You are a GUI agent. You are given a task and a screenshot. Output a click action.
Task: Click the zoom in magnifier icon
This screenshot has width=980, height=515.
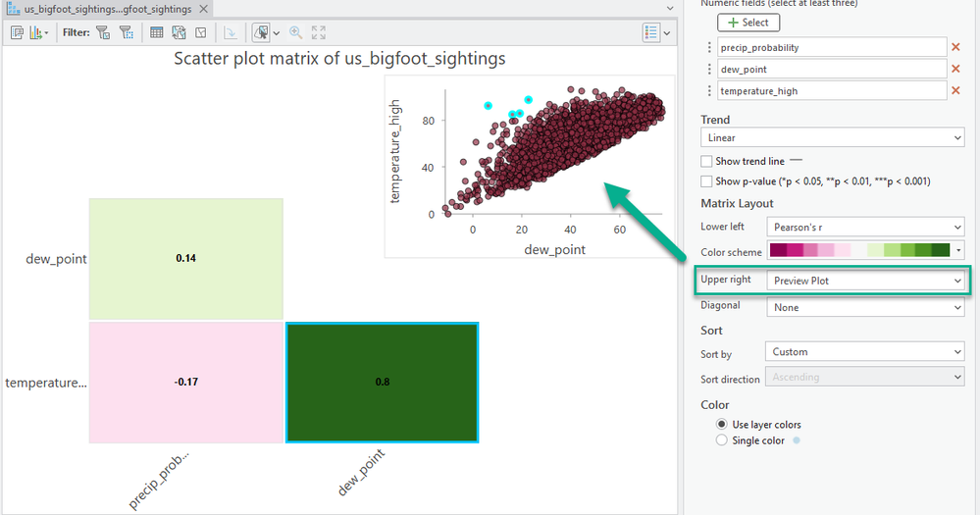295,32
